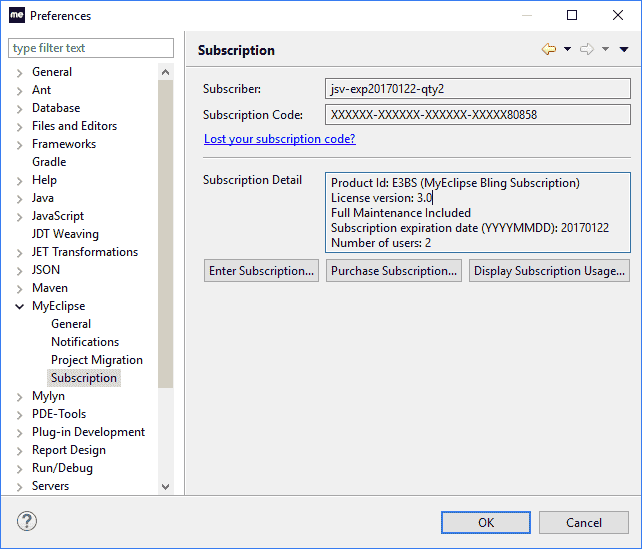Expand the General tree node
Screen dimensions: 642x549
[19, 73]
